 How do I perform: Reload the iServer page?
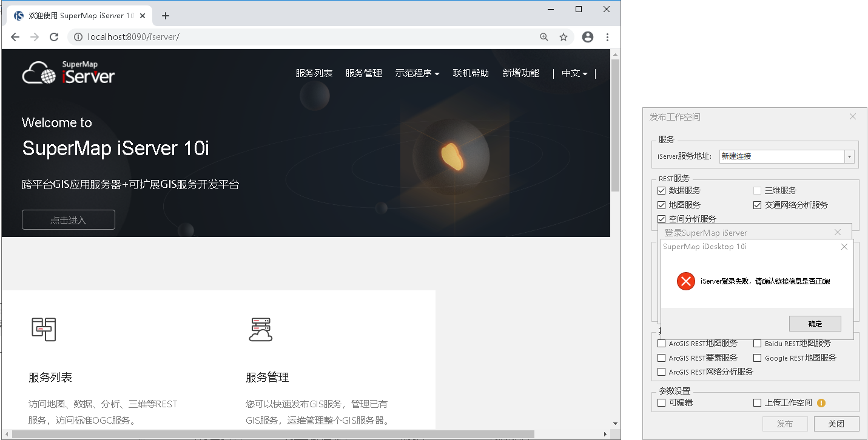click(x=54, y=37)
